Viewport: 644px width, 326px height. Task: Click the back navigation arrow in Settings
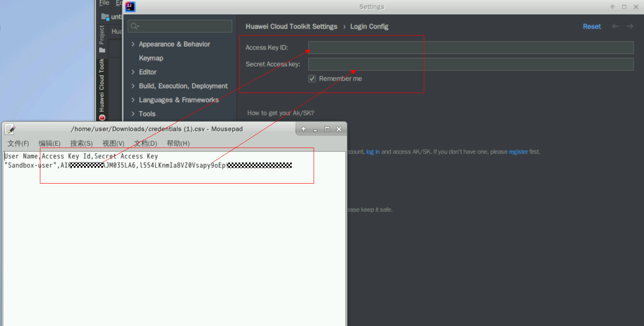[615, 27]
